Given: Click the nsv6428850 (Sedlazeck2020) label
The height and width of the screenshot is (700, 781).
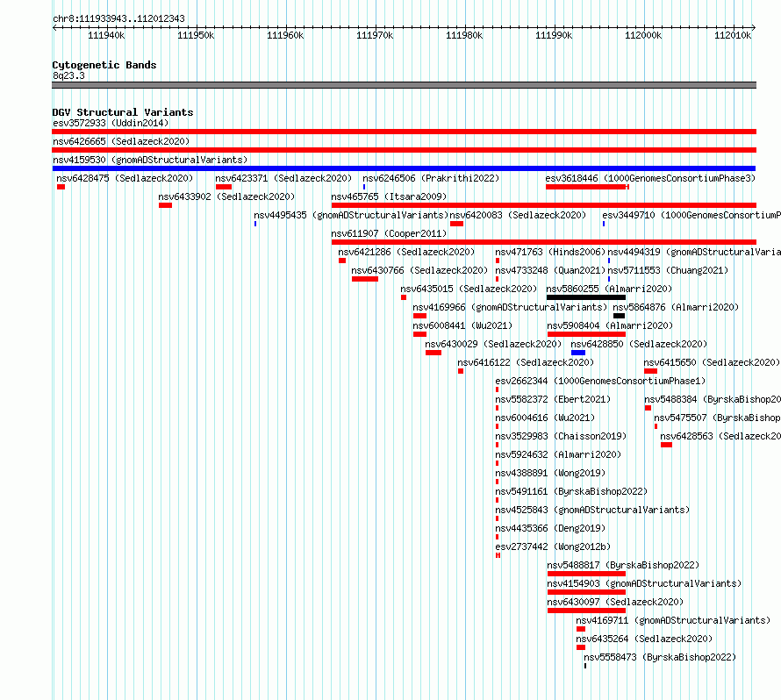Looking at the screenshot, I should [639, 344].
